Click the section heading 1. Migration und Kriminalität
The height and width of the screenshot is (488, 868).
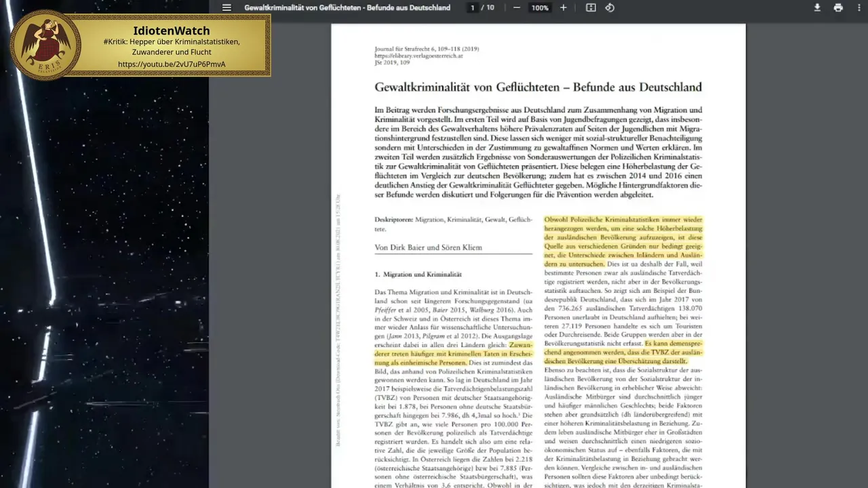pyautogui.click(x=418, y=274)
